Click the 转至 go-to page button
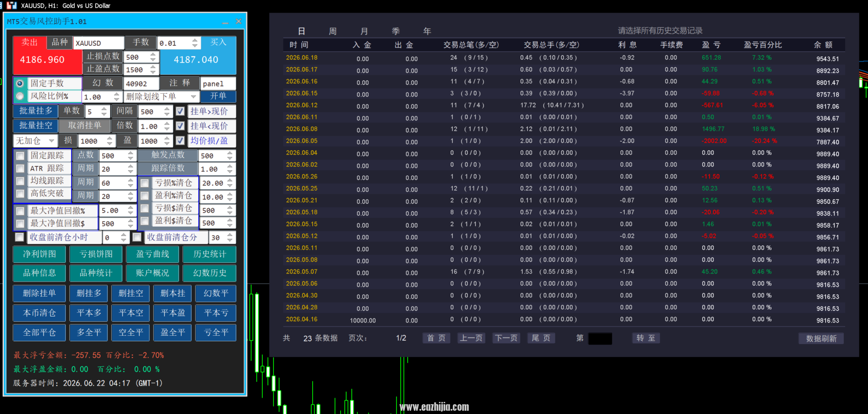 [x=646, y=338]
